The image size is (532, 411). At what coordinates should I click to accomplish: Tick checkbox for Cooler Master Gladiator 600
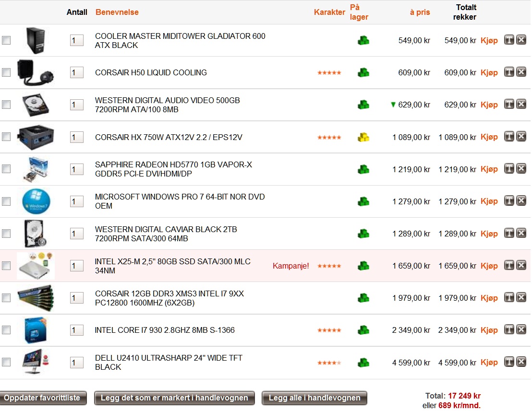6,40
